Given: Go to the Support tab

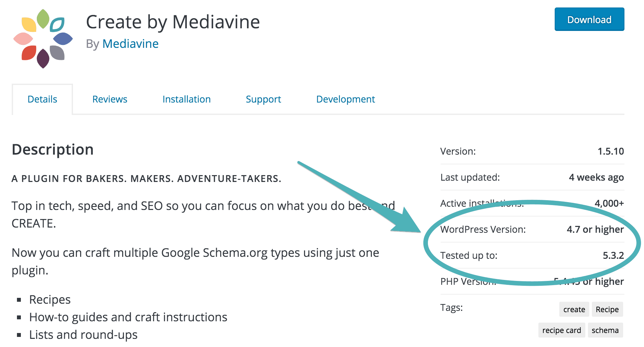Looking at the screenshot, I should (x=263, y=99).
